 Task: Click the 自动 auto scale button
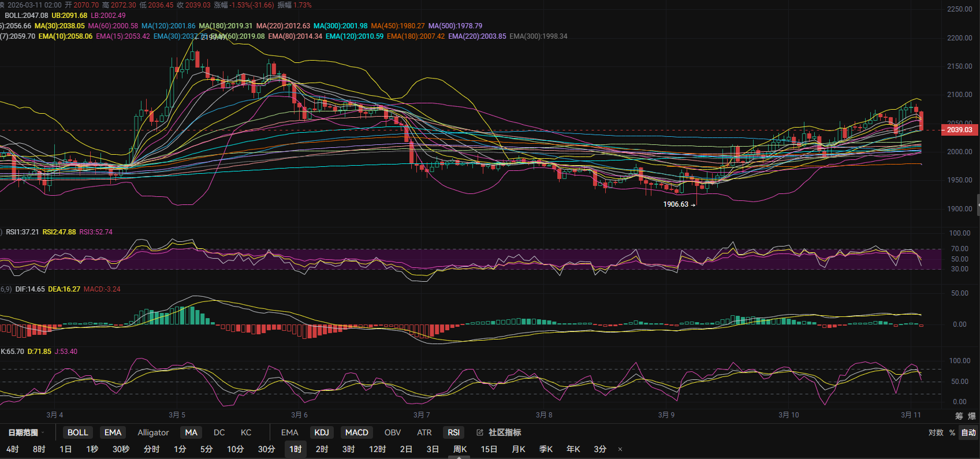(968, 432)
